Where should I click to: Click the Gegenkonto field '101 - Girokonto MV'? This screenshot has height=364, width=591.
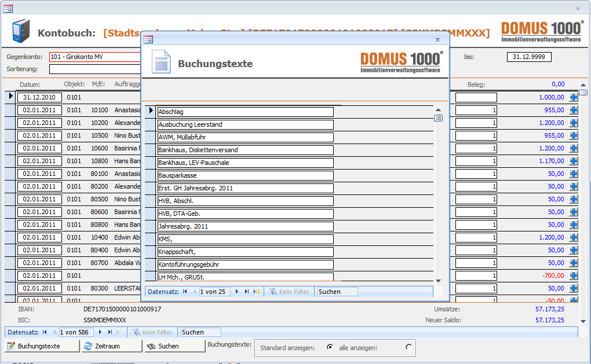coord(94,57)
